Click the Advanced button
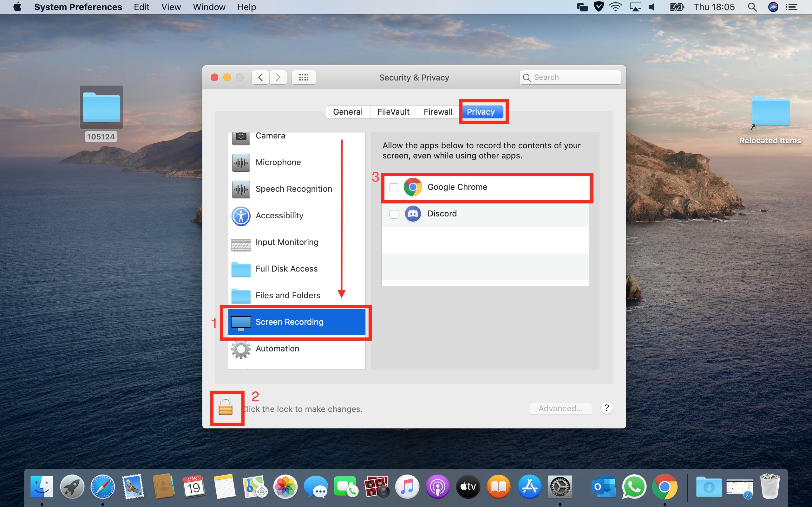Image resolution: width=812 pixels, height=507 pixels. (x=560, y=408)
